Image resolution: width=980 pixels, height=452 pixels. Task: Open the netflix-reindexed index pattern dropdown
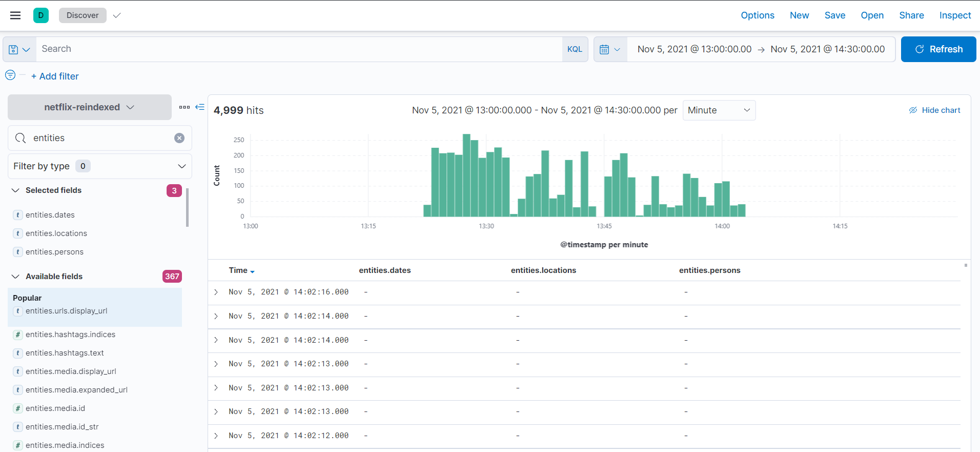coord(90,107)
